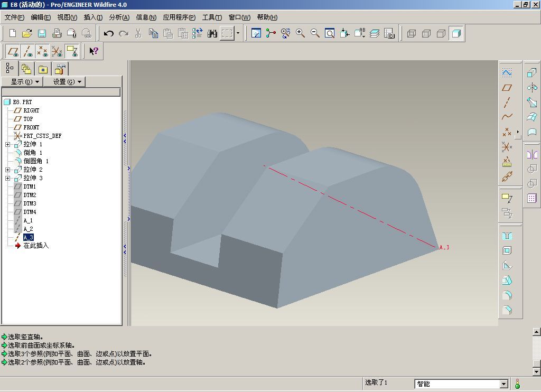The height and width of the screenshot is (392, 541).
Task: Open the 插入(I) menu
Action: [x=93, y=17]
